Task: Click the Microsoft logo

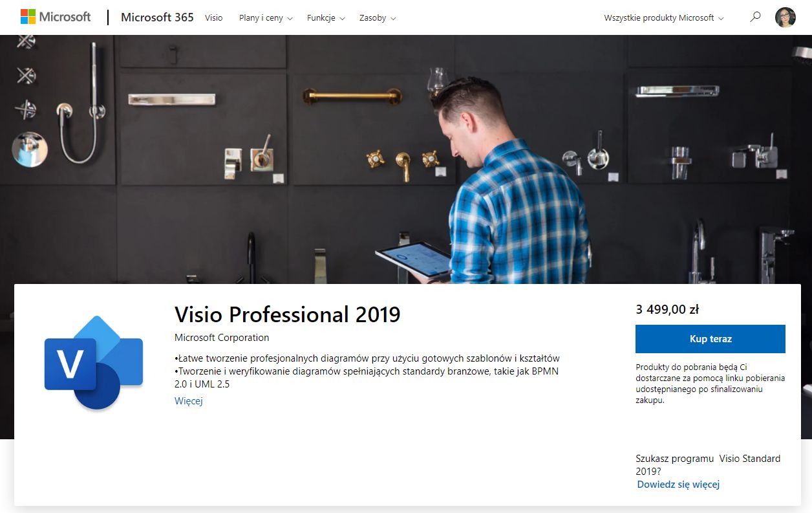Action: [x=56, y=17]
